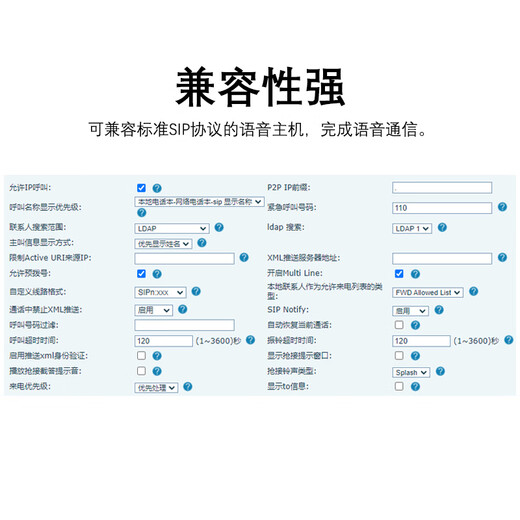The height and width of the screenshot is (520, 520).
Task: Click help icon next to FWD Allowed List
Action: coord(473,291)
